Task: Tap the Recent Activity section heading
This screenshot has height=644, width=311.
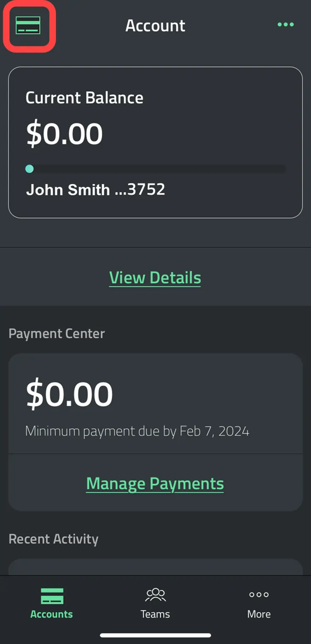Action: coord(54,539)
